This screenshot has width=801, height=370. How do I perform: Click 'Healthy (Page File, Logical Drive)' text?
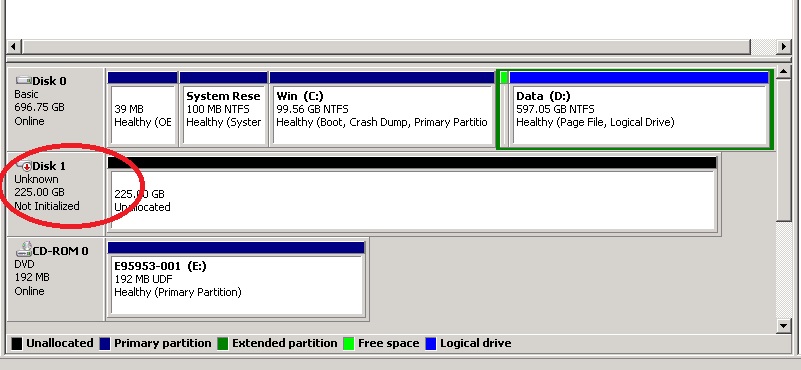click(x=595, y=122)
